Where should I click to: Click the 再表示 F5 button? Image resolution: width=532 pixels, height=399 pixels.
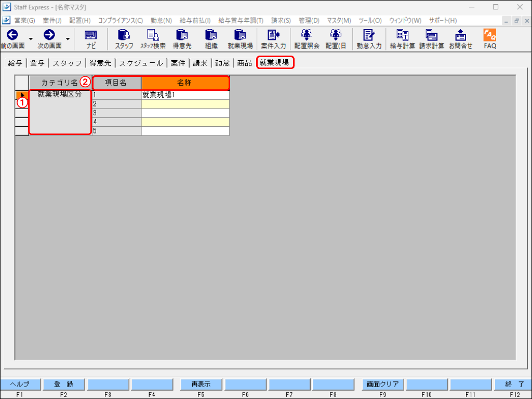[201, 384]
